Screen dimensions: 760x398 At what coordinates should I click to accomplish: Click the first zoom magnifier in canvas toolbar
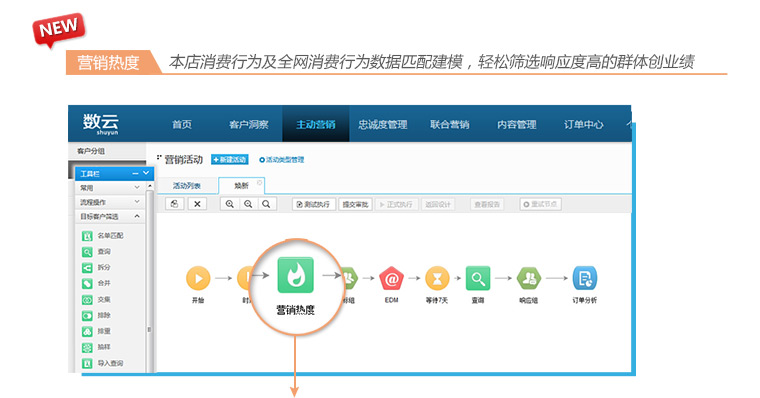230,204
